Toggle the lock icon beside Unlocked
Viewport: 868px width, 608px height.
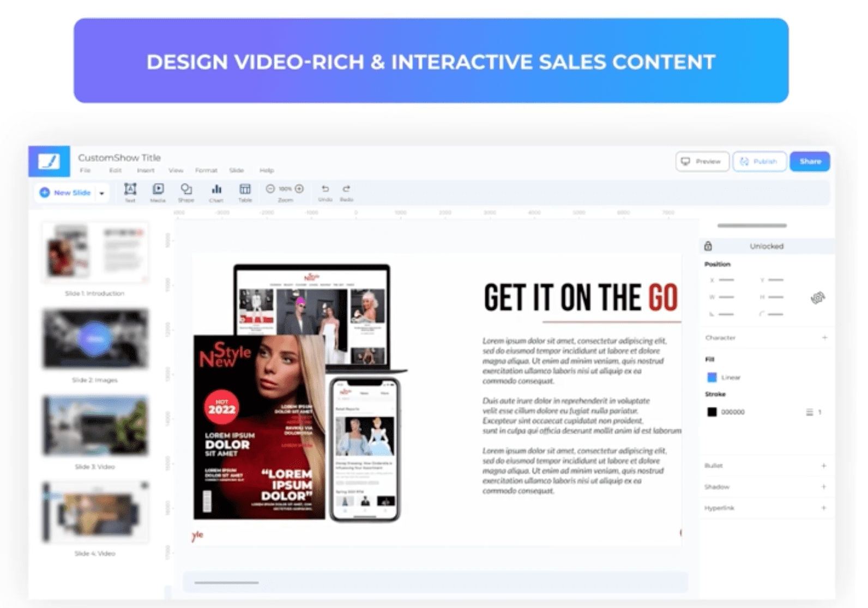(x=708, y=246)
